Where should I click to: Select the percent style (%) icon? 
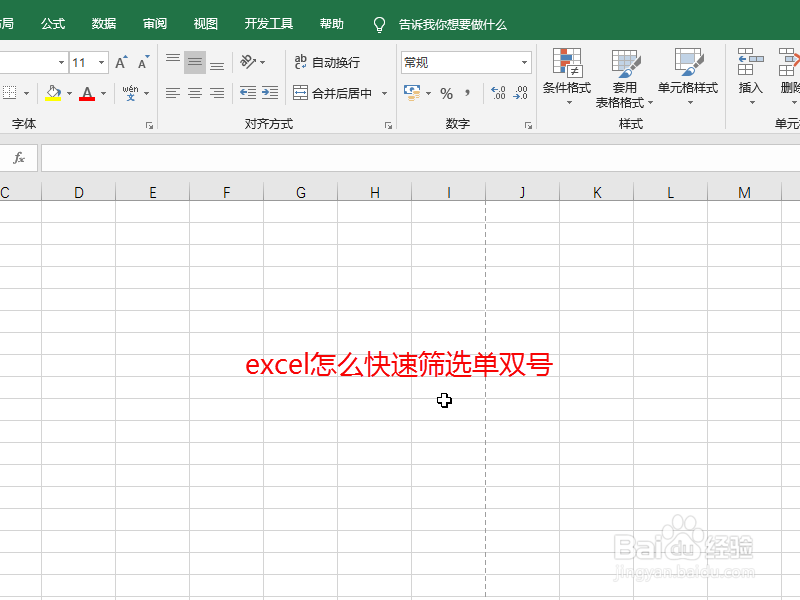[x=445, y=92]
